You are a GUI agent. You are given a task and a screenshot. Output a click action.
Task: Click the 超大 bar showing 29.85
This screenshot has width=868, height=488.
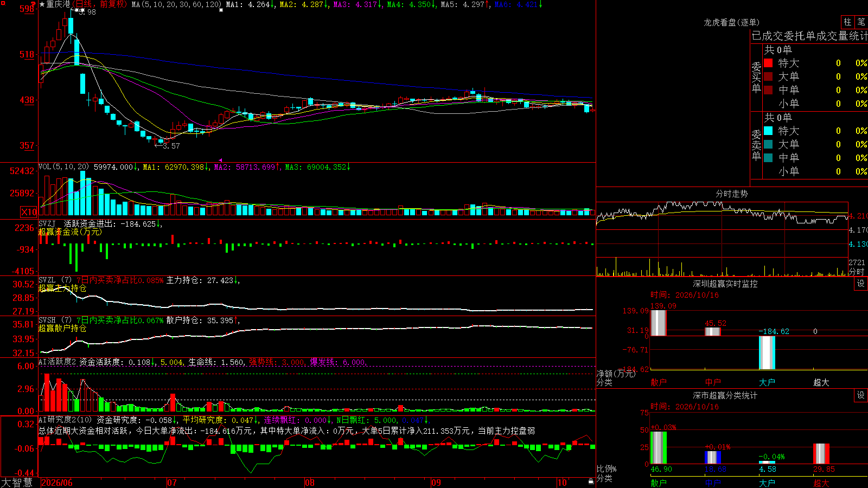(x=821, y=454)
